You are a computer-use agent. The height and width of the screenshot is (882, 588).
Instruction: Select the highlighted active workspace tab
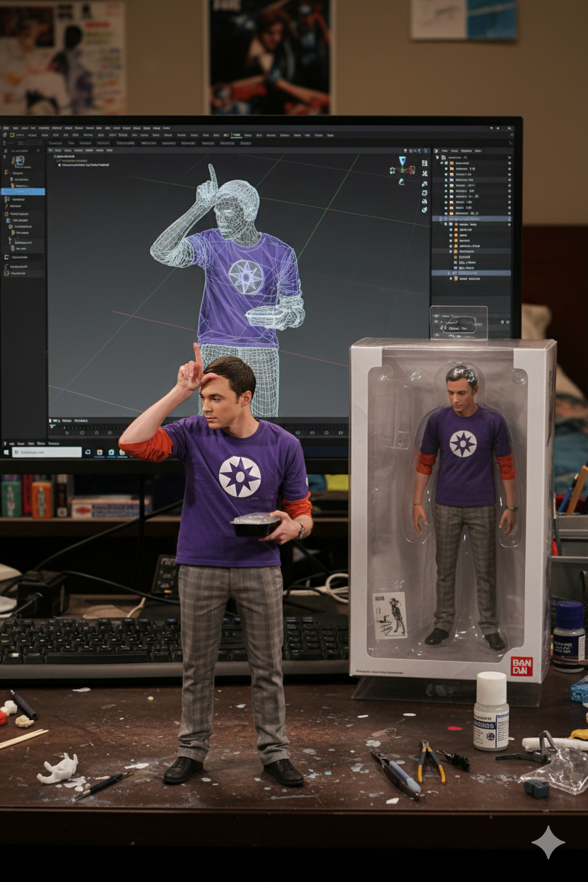click(235, 134)
